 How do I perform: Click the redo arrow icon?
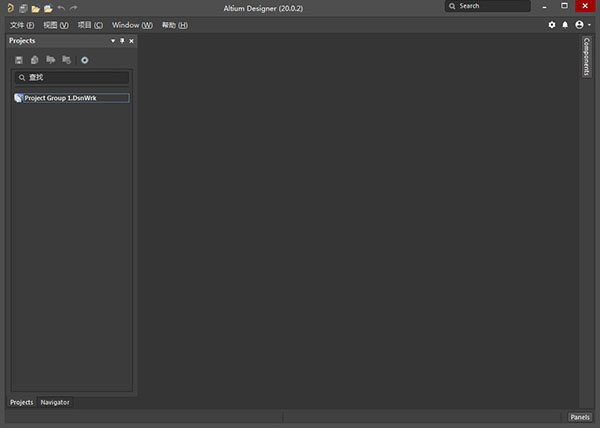coord(73,8)
